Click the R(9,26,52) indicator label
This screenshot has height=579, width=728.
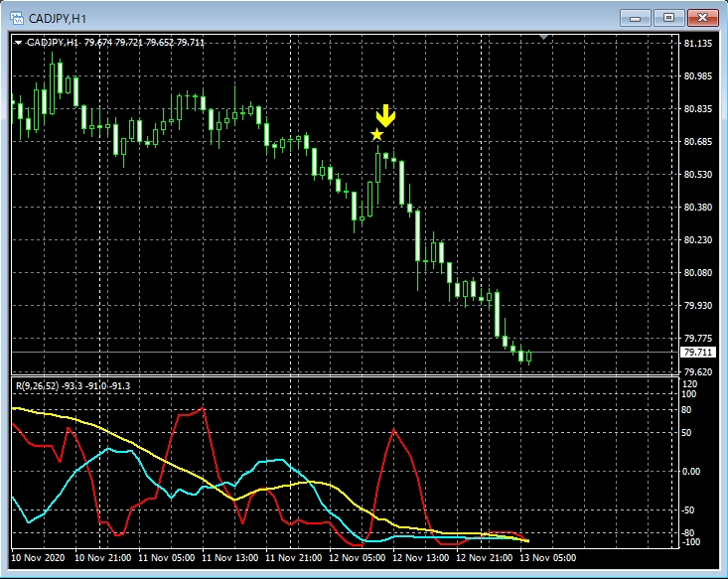click(x=72, y=385)
